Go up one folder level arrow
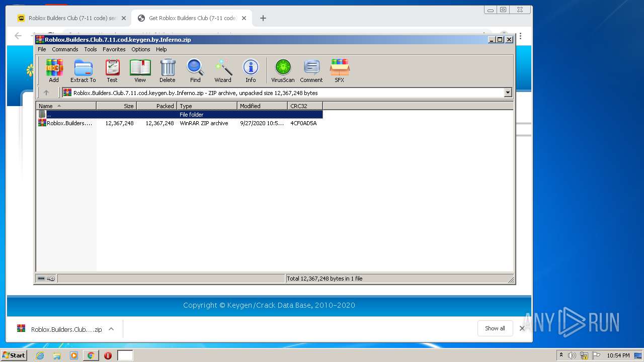The height and width of the screenshot is (362, 644). [46, 93]
